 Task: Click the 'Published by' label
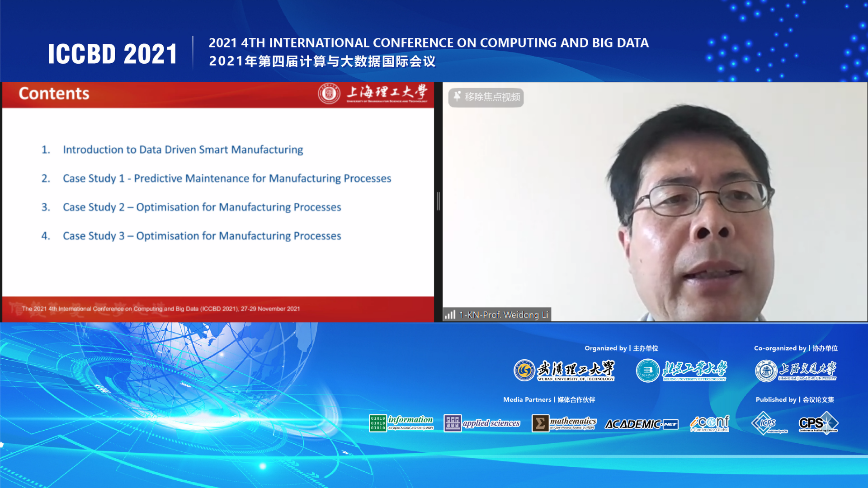(795, 400)
